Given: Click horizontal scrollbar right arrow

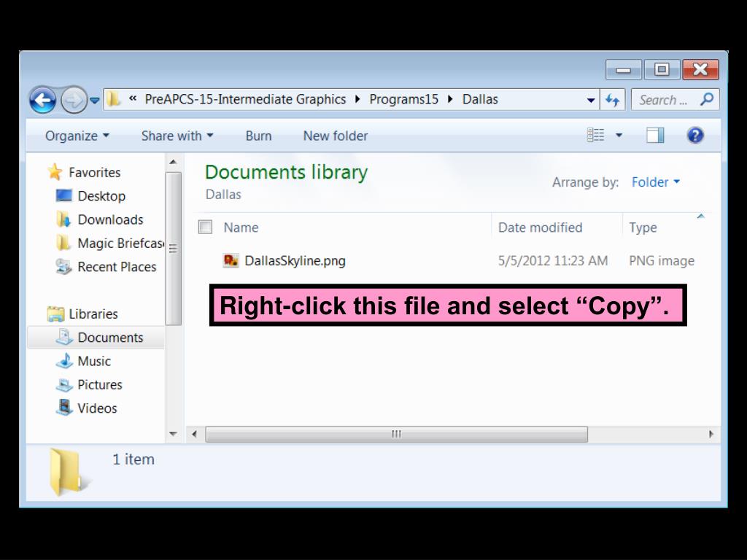Looking at the screenshot, I should pyautogui.click(x=711, y=434).
